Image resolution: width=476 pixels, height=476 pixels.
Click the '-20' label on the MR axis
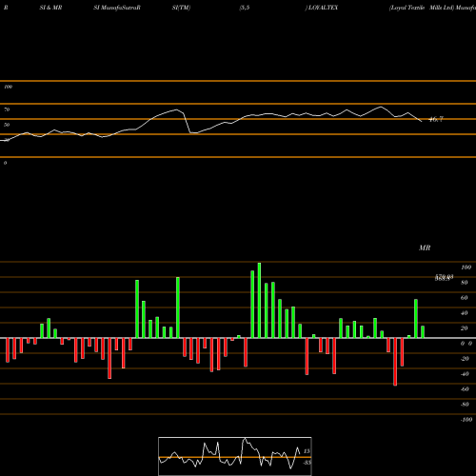tap(465, 359)
